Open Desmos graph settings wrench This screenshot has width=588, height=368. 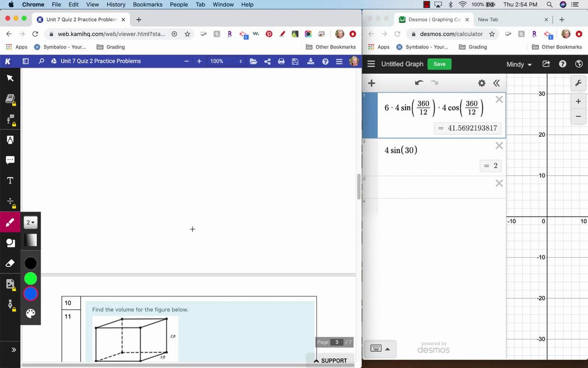point(578,83)
